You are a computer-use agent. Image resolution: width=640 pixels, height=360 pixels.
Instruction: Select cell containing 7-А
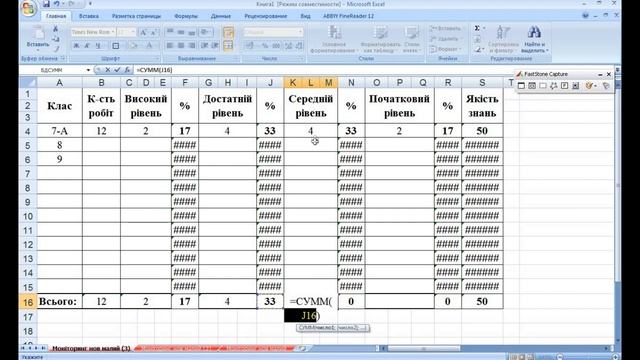pyautogui.click(x=60, y=131)
